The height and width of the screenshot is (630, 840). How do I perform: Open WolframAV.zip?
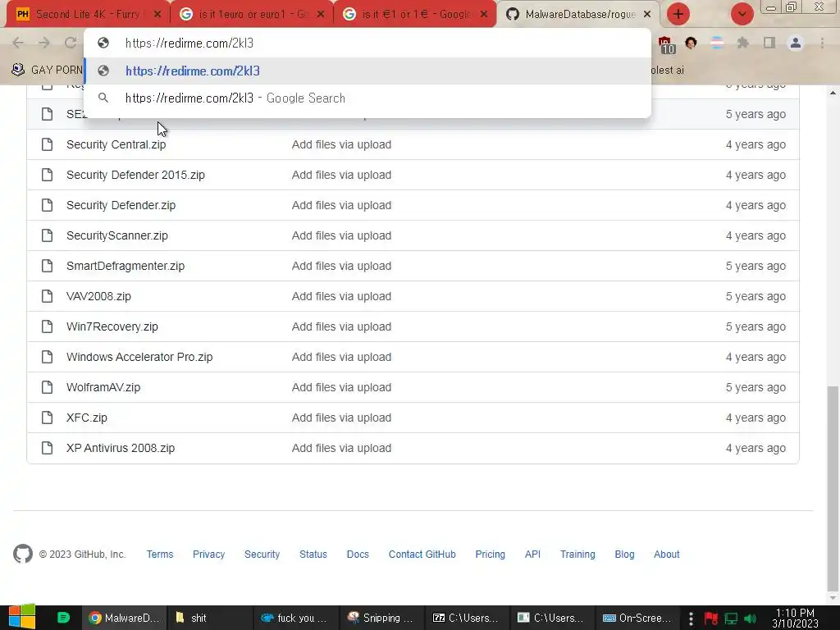click(103, 387)
